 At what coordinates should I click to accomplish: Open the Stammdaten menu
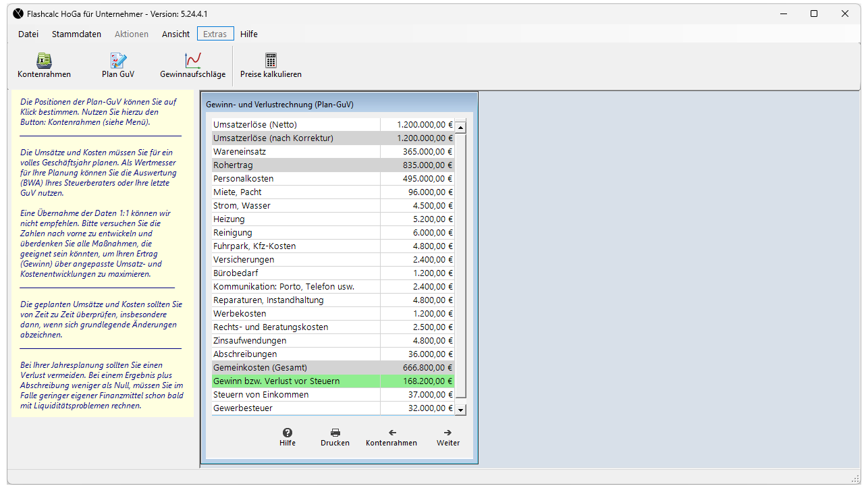[76, 34]
